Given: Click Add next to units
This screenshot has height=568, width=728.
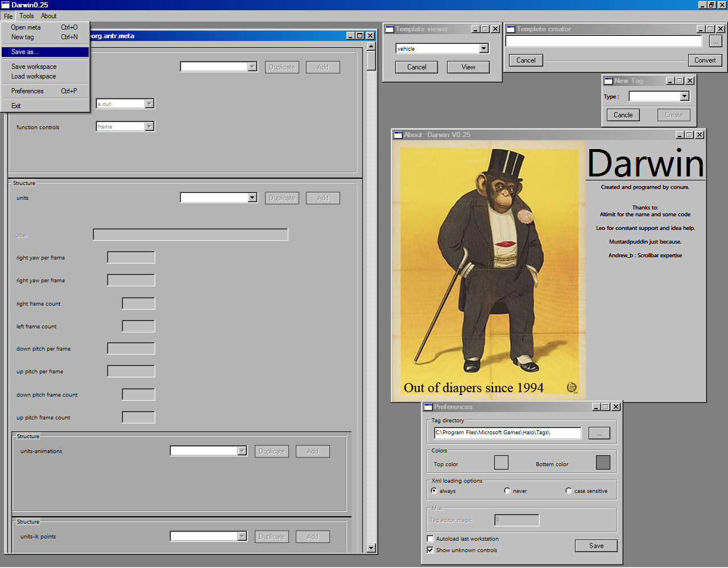Looking at the screenshot, I should 323,198.
